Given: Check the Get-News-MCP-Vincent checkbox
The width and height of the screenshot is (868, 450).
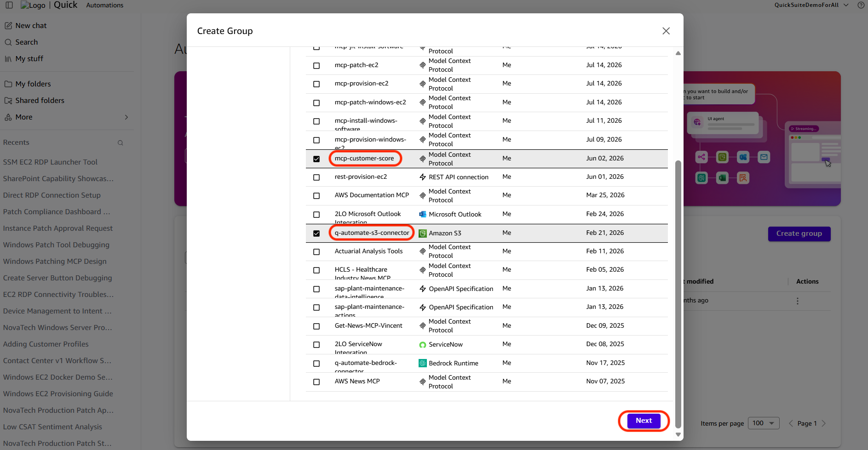Looking at the screenshot, I should pos(316,326).
